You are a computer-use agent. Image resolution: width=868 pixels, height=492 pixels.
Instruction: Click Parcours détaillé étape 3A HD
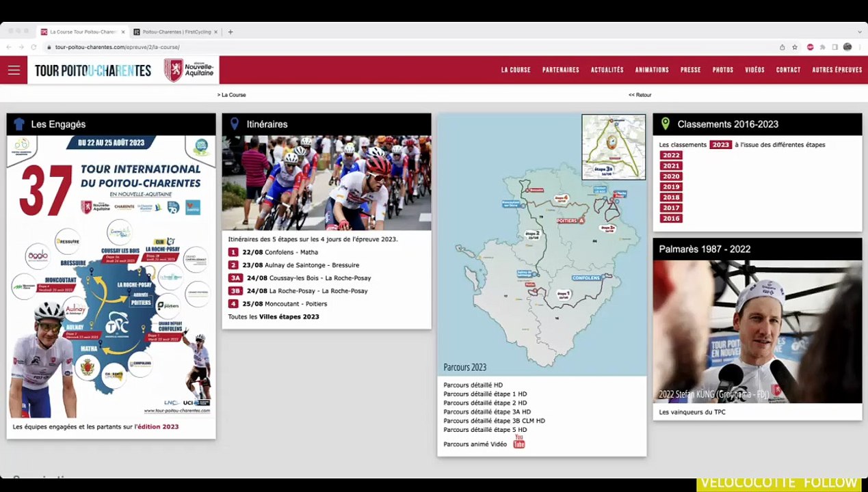pos(487,411)
